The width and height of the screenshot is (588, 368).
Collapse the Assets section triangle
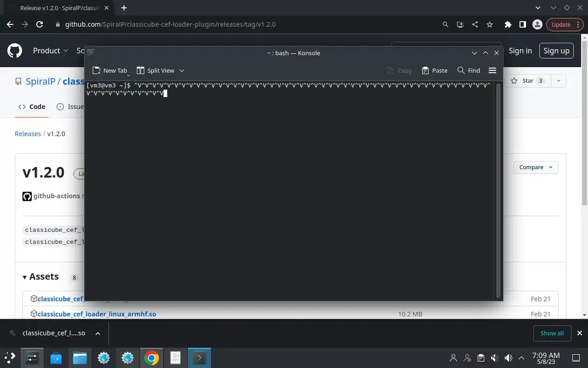point(25,277)
